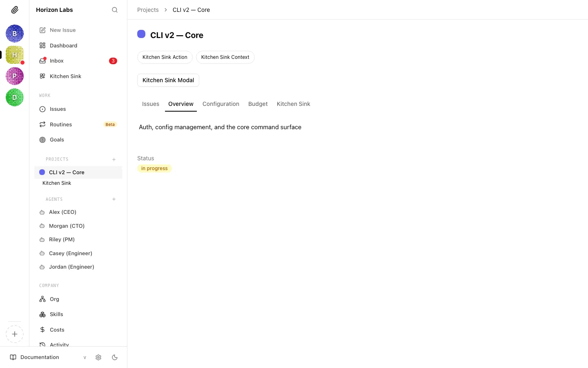Viewport: 588px width, 368px height.
Task: Open the P company avatar
Action: pos(15,76)
